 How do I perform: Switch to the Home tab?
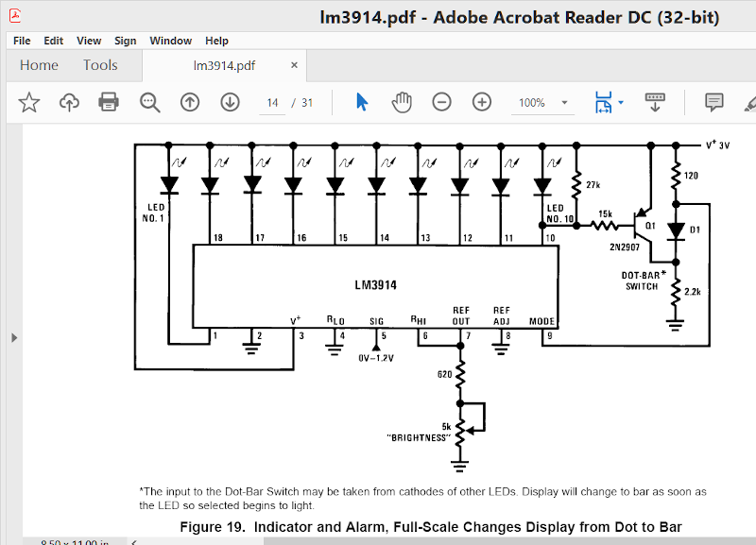coord(39,65)
